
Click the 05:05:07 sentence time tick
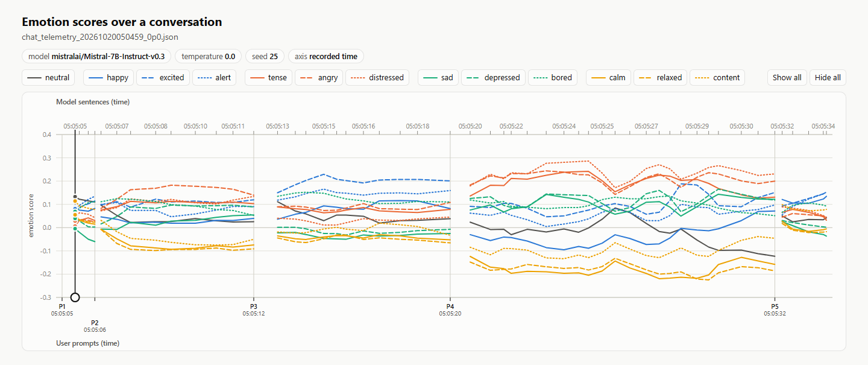(117, 126)
